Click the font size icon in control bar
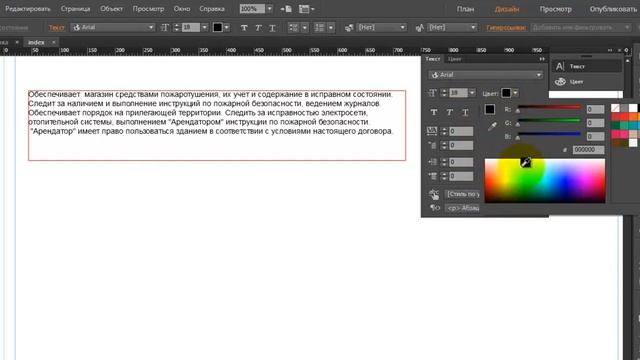The image size is (640, 360). pyautogui.click(x=164, y=27)
